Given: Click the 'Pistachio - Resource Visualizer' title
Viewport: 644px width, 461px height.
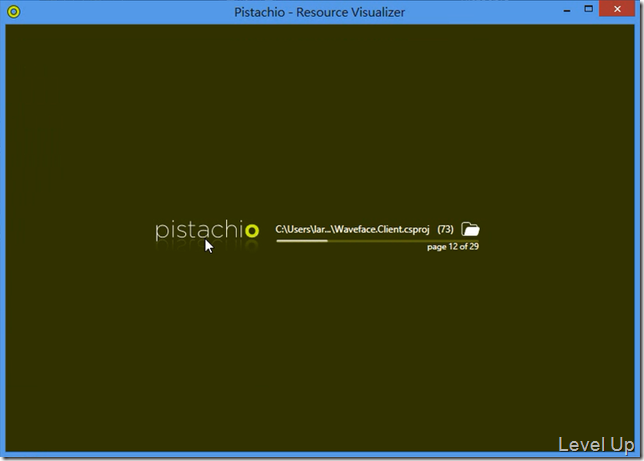Looking at the screenshot, I should 320,12.
